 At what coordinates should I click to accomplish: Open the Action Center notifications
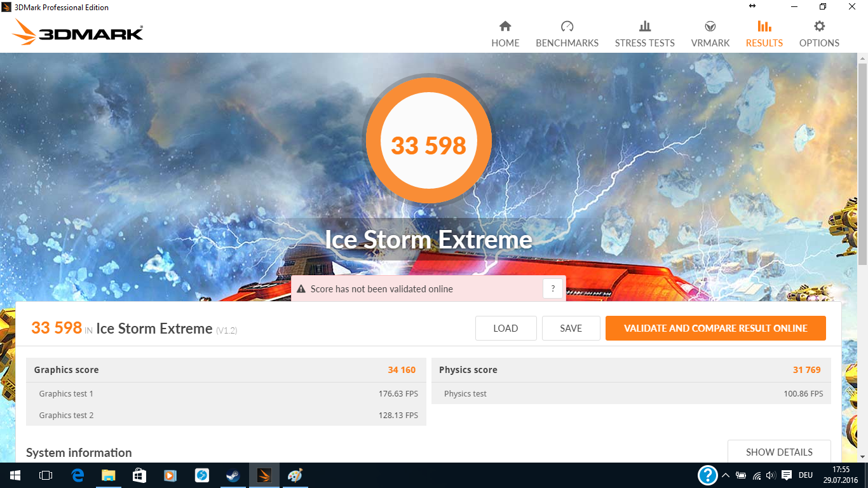click(x=787, y=475)
